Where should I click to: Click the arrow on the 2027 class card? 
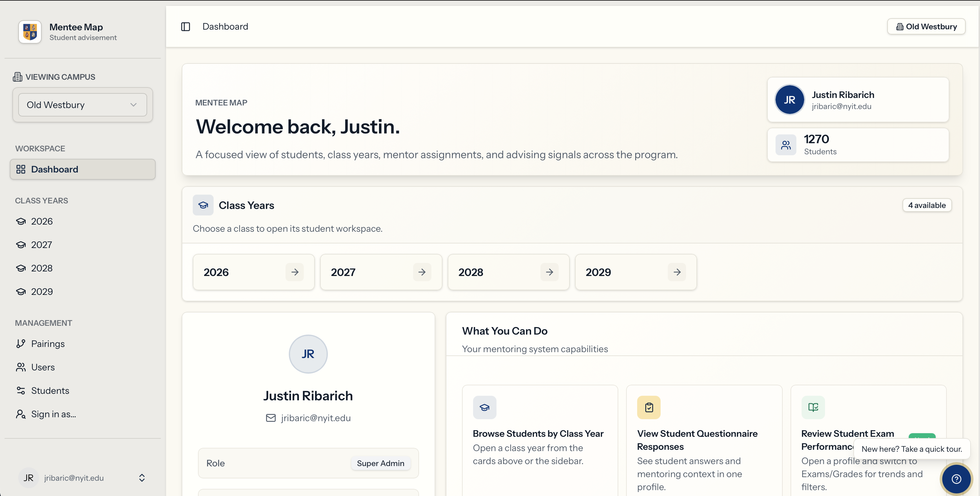coord(422,272)
